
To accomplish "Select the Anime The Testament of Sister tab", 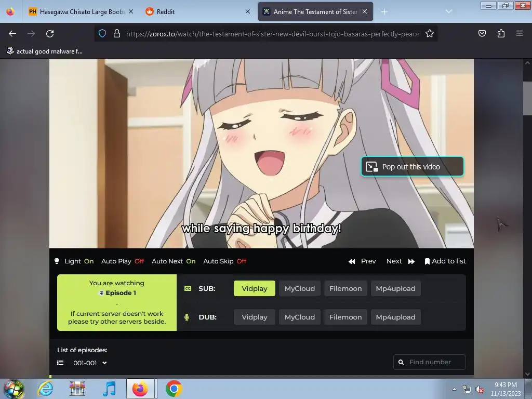I will pyautogui.click(x=315, y=11).
